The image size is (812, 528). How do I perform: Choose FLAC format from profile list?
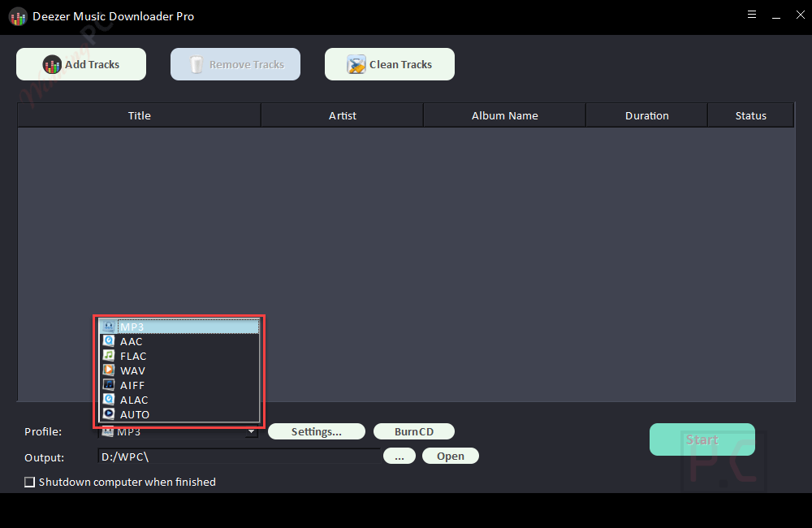click(x=179, y=356)
